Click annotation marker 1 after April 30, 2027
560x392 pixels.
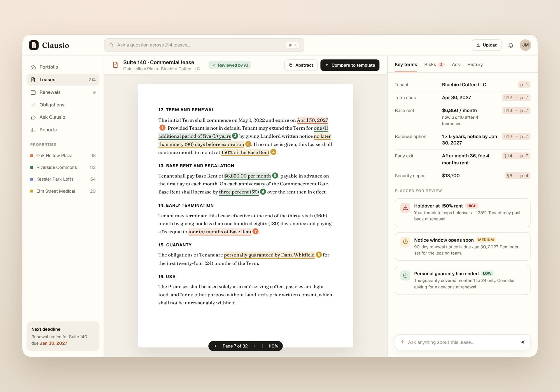coord(162,128)
